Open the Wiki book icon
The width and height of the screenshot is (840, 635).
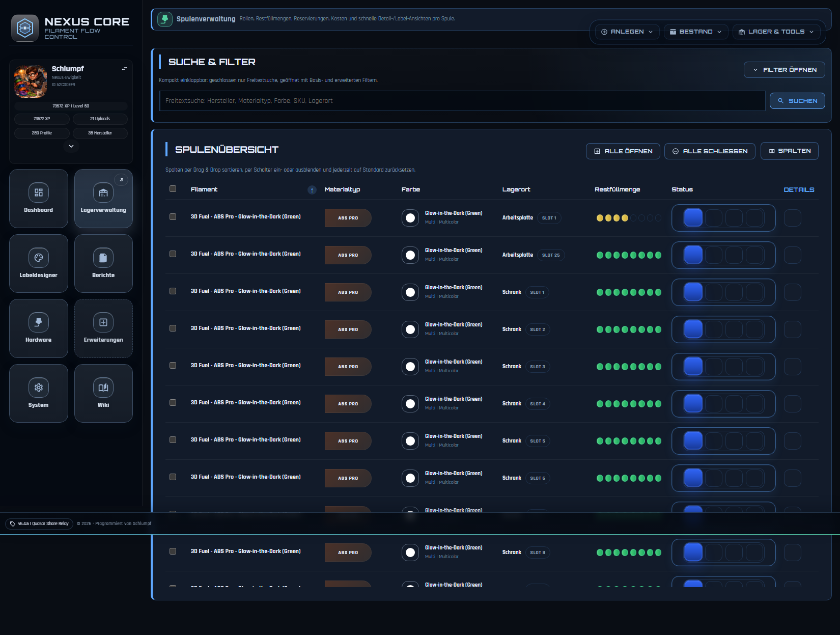pyautogui.click(x=103, y=388)
